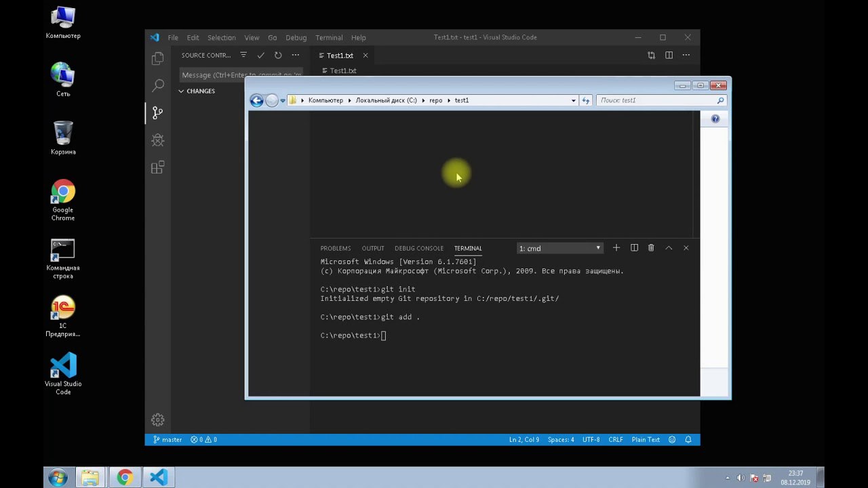Toggle the source control view list icon

(243, 56)
